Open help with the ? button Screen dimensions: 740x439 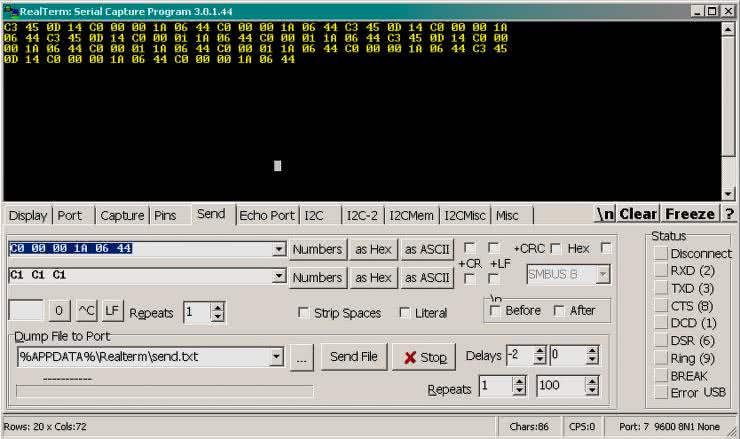pos(729,214)
